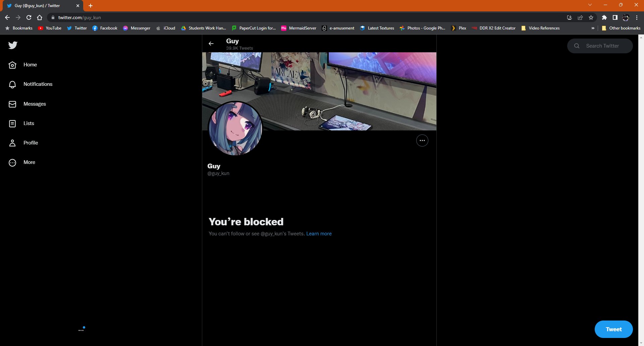Open Other bookmarks folder
The image size is (644, 346).
(621, 28)
